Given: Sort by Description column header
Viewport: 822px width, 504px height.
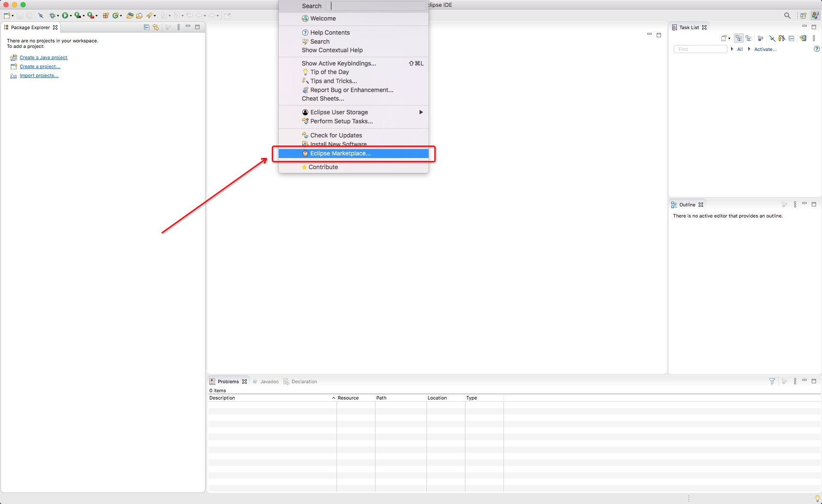Looking at the screenshot, I should [272, 398].
